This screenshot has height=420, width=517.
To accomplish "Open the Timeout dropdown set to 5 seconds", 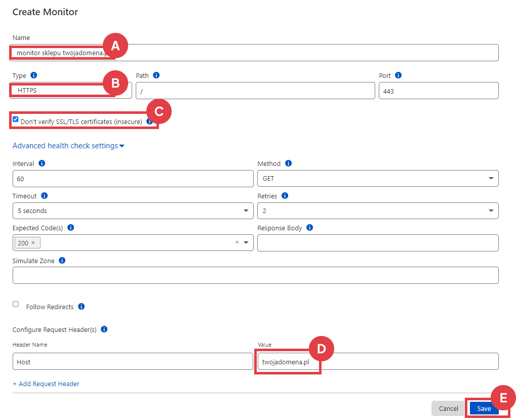I will 133,211.
